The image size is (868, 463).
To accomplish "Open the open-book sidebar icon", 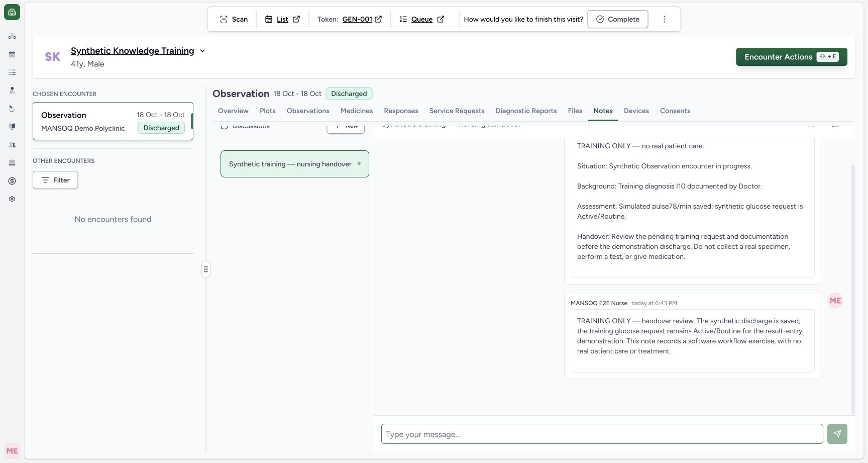I will 12,127.
